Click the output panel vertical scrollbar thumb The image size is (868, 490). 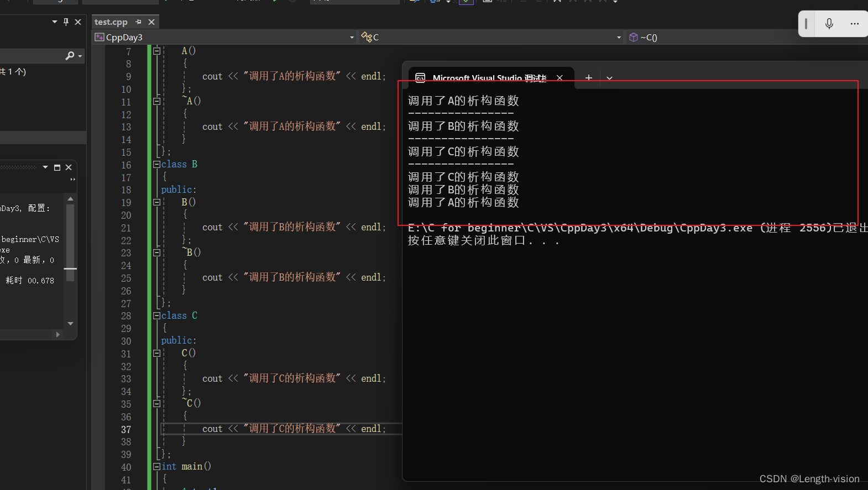tap(70, 243)
